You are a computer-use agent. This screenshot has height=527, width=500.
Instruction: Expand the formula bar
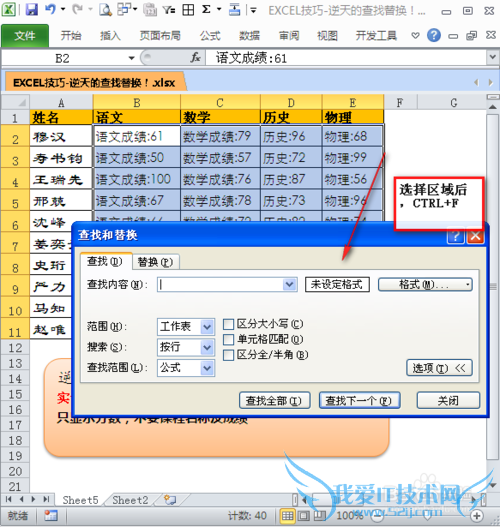tap(492, 57)
